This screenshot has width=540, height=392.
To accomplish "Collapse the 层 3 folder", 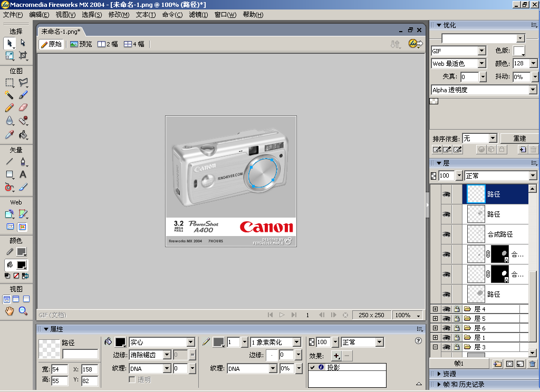I will (x=435, y=347).
